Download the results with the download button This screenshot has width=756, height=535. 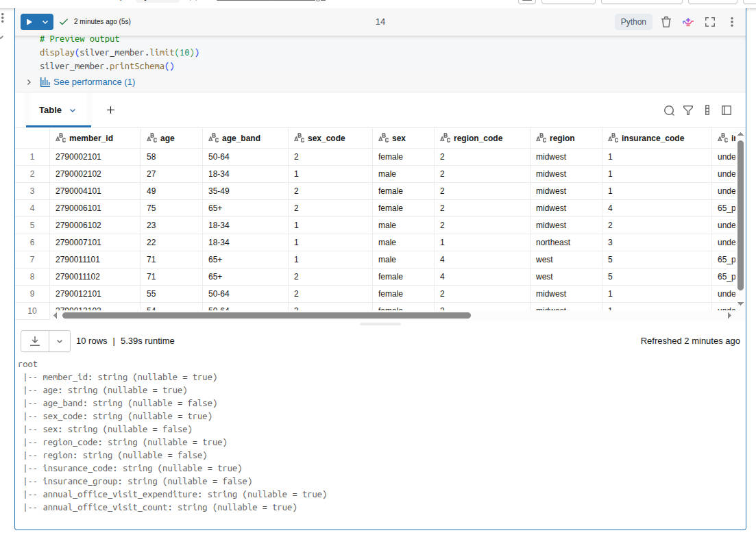point(35,340)
